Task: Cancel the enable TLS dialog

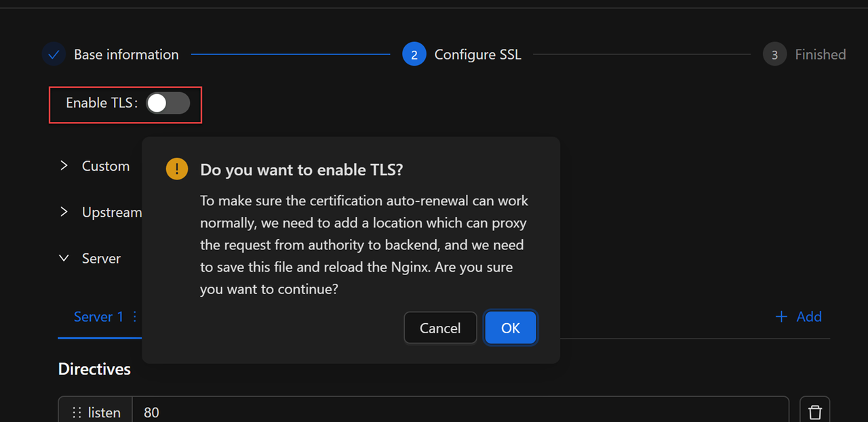Action: pyautogui.click(x=439, y=327)
